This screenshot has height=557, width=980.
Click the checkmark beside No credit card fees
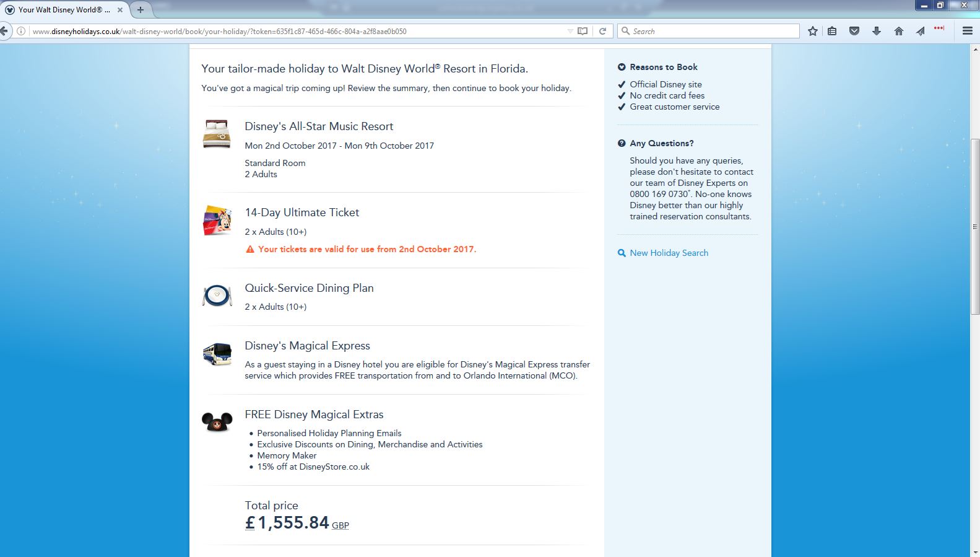(622, 95)
